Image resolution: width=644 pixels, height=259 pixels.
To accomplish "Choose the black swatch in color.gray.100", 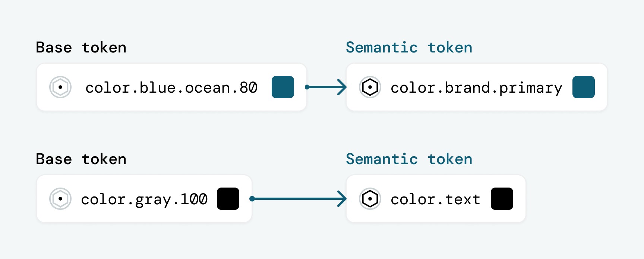I will click(x=228, y=199).
